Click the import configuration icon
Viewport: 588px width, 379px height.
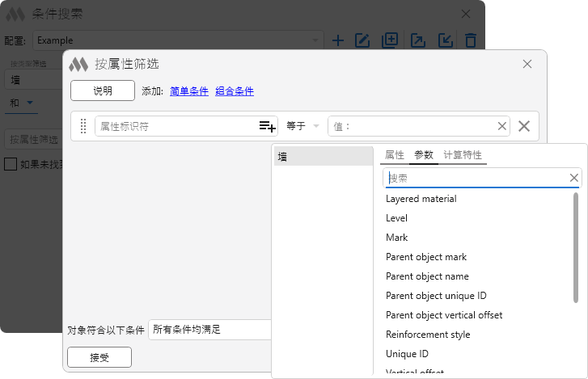coord(445,40)
